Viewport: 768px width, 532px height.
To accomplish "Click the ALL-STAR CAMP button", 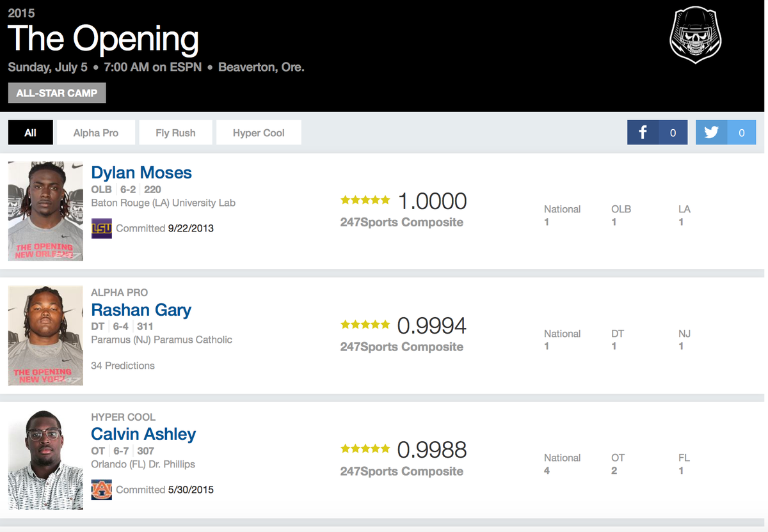I will [x=56, y=93].
